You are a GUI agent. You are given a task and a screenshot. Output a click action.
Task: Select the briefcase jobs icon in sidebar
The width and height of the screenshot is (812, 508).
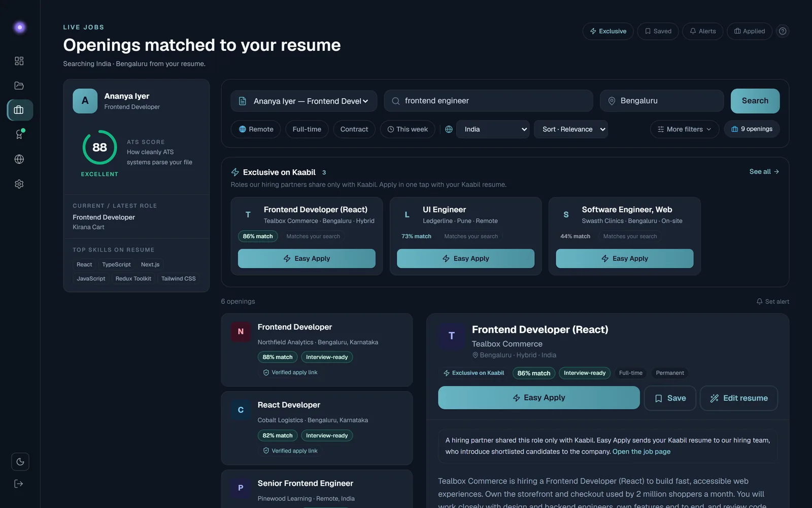tap(19, 110)
